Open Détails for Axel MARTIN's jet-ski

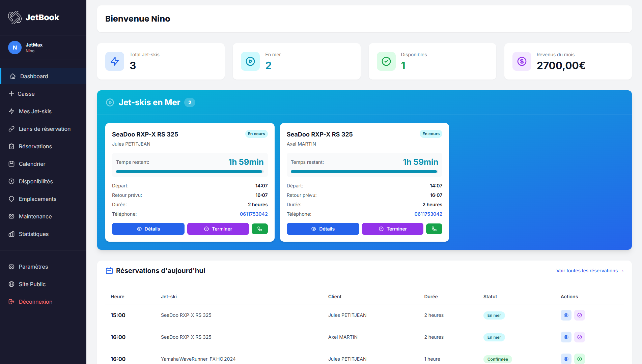[x=323, y=229]
